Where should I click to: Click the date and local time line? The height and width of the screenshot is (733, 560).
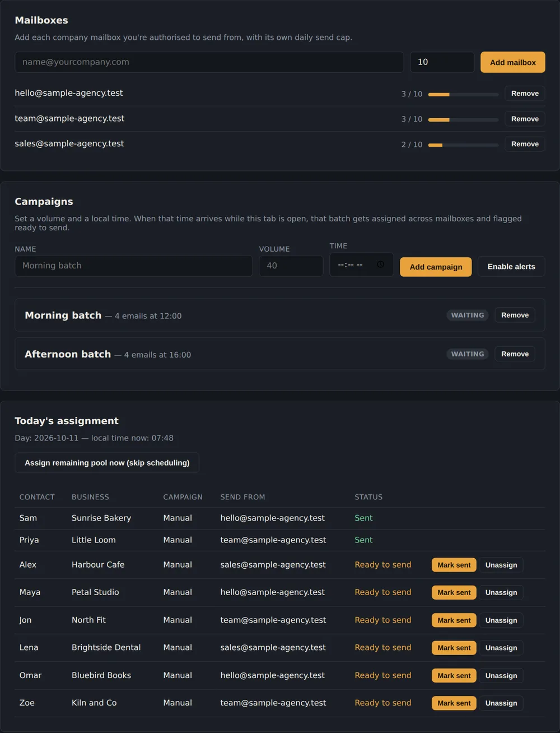click(x=94, y=438)
